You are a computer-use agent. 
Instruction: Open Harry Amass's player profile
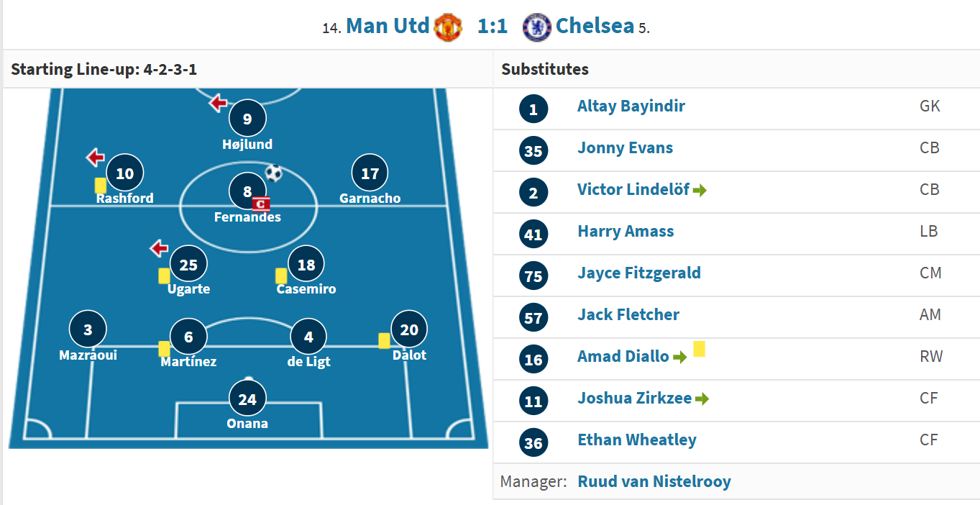tap(625, 232)
